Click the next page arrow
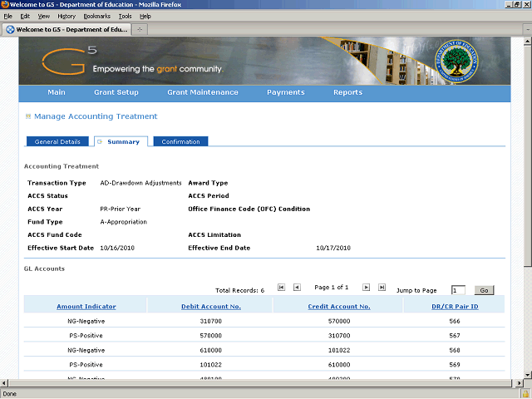The image size is (532, 399). tap(366, 288)
